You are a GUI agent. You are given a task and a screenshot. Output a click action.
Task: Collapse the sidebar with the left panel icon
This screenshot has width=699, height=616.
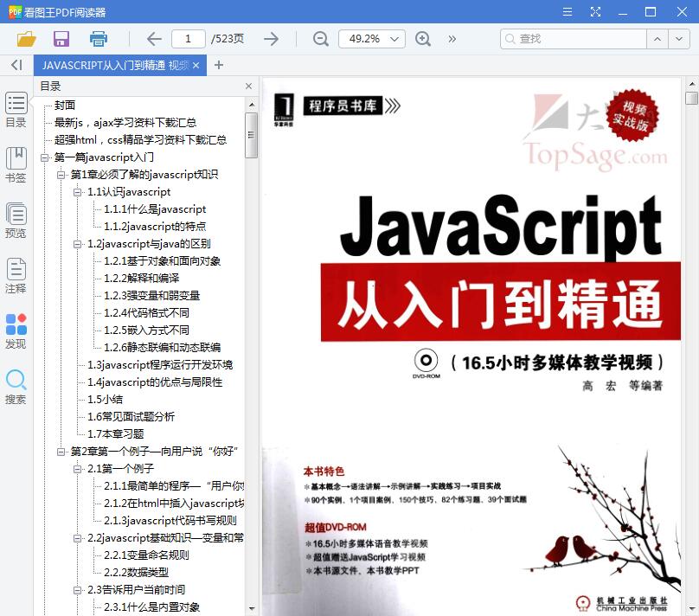click(16, 65)
